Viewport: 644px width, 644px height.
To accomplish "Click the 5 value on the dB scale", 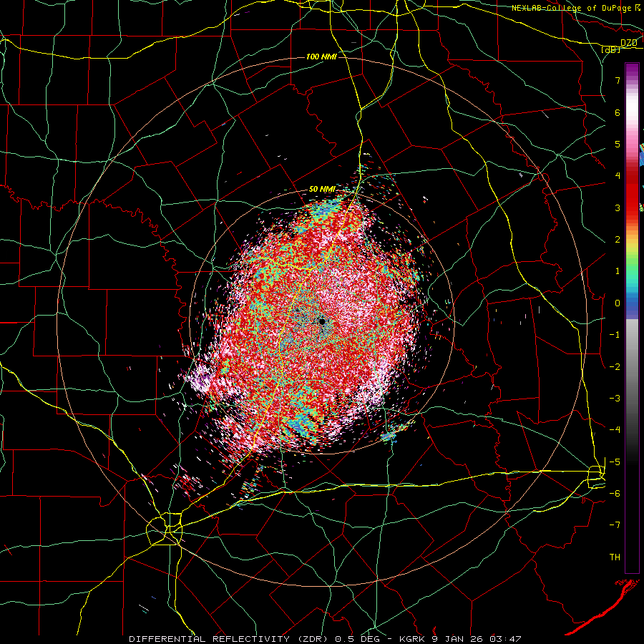I will pos(618,144).
